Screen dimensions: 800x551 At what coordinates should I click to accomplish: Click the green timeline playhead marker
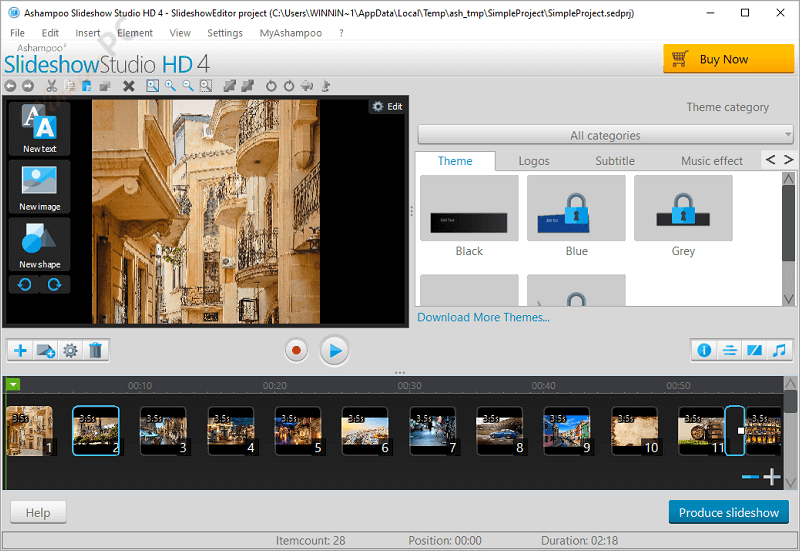13,385
